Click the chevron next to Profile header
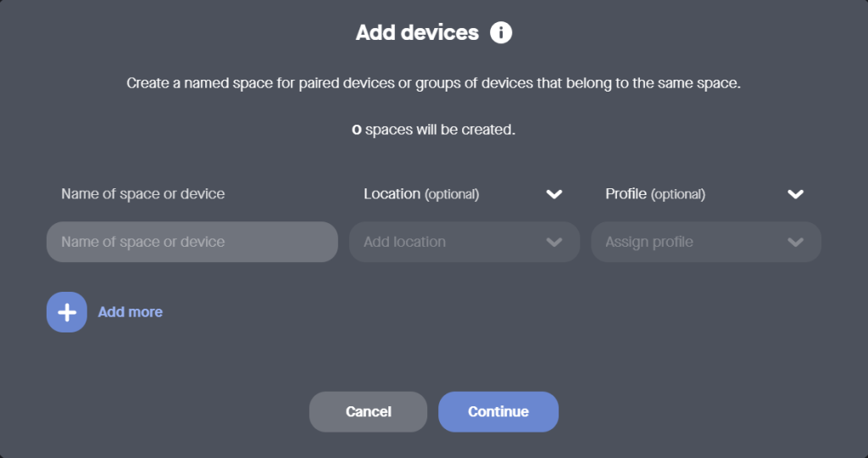Viewport: 868px width, 458px height. [x=795, y=194]
